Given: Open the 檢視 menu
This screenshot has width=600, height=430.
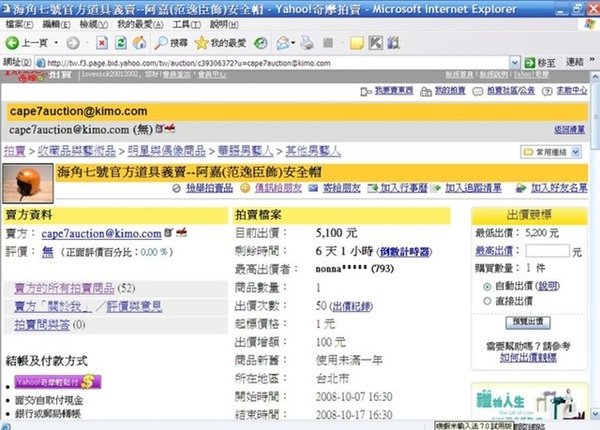Looking at the screenshot, I should pos(94,24).
